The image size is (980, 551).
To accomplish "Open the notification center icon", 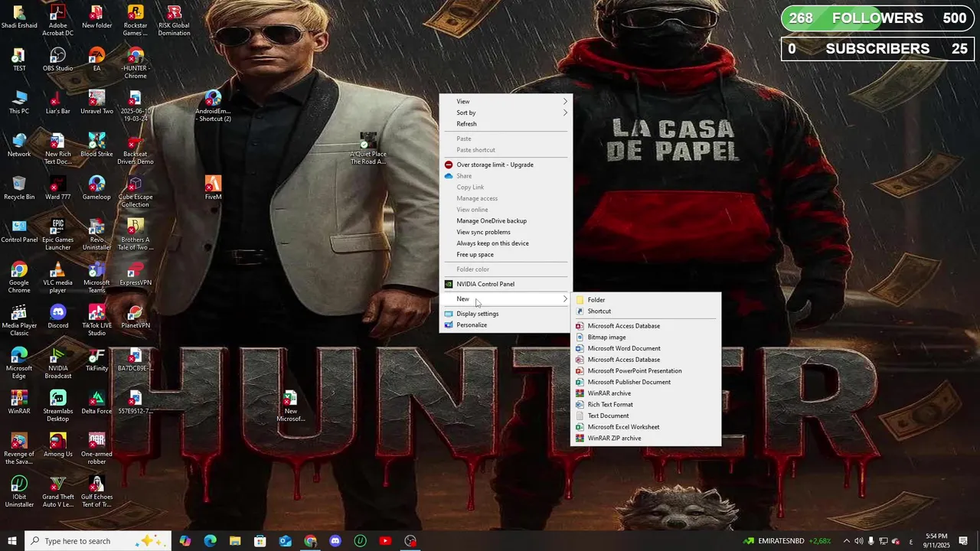I will click(963, 541).
